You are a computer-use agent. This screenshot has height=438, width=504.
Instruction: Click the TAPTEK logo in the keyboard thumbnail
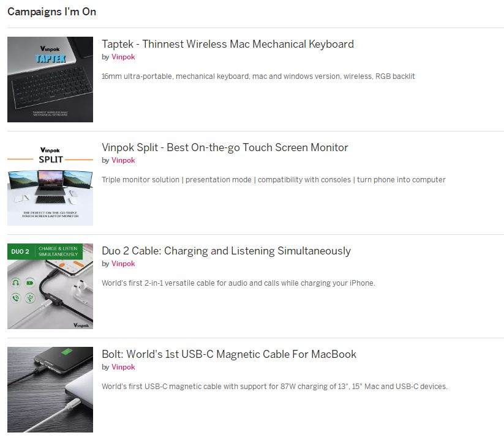[50, 59]
